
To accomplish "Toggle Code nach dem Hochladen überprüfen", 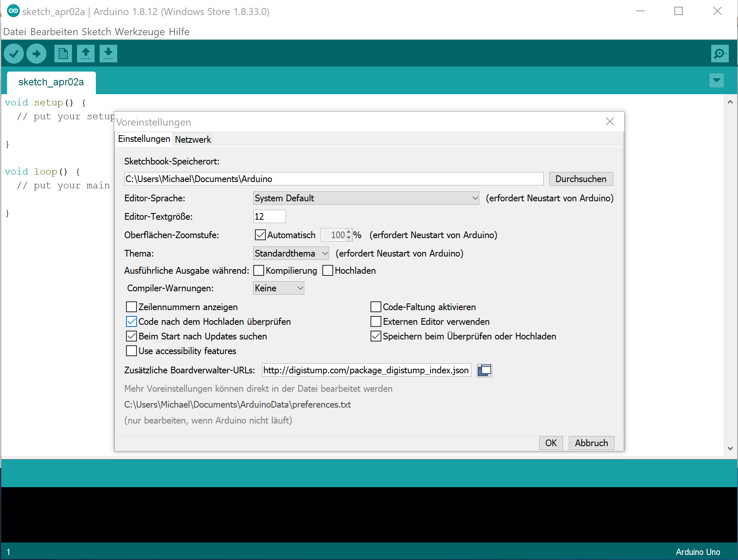I will (x=131, y=321).
